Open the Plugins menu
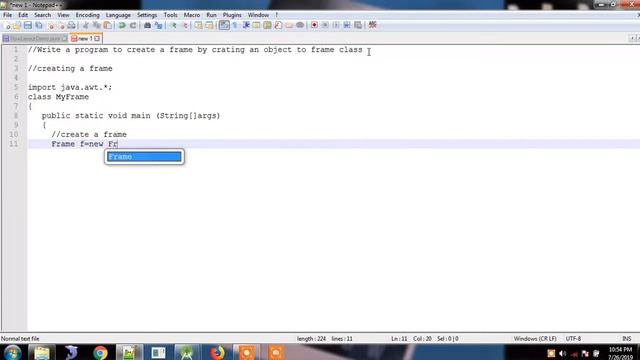The image size is (640, 360). click(232, 15)
